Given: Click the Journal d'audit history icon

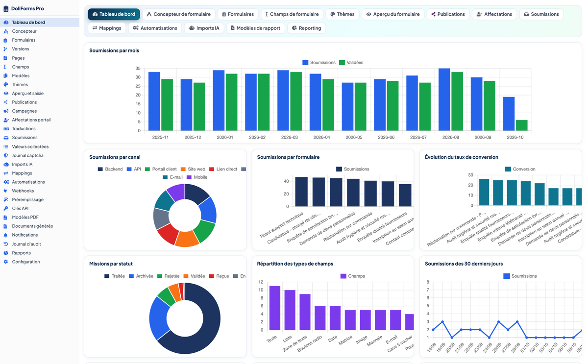Looking at the screenshot, I should click(x=6, y=244).
